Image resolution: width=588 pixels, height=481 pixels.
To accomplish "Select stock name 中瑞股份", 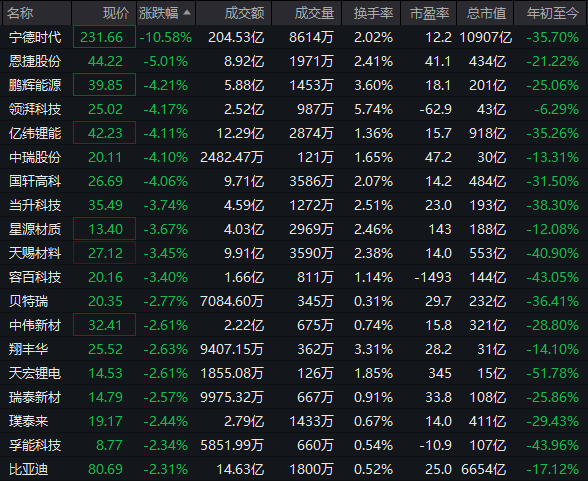I will [x=35, y=157].
